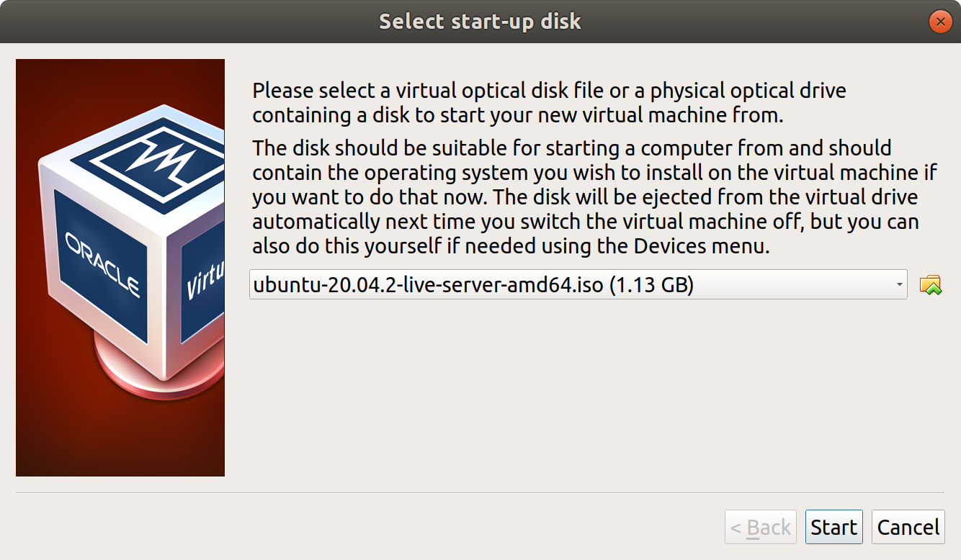This screenshot has height=560, width=961.
Task: Click the greyed-out Back button
Action: (760, 527)
